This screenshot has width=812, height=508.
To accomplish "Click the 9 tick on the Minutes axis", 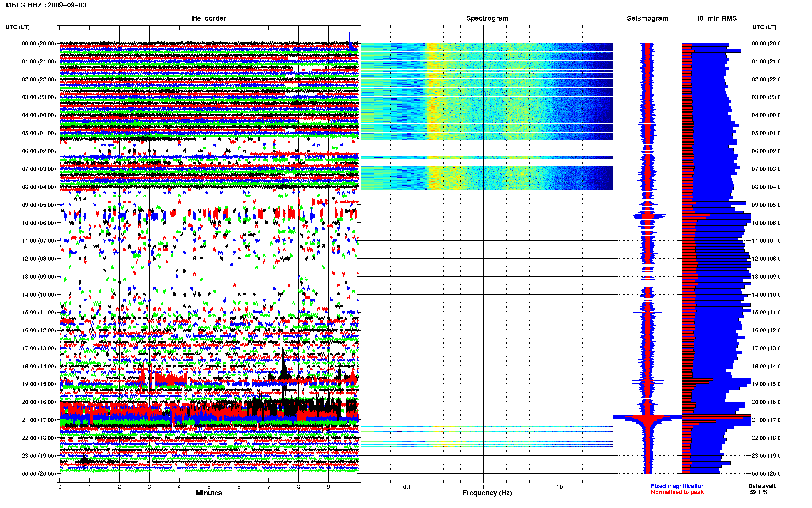I will (x=328, y=487).
